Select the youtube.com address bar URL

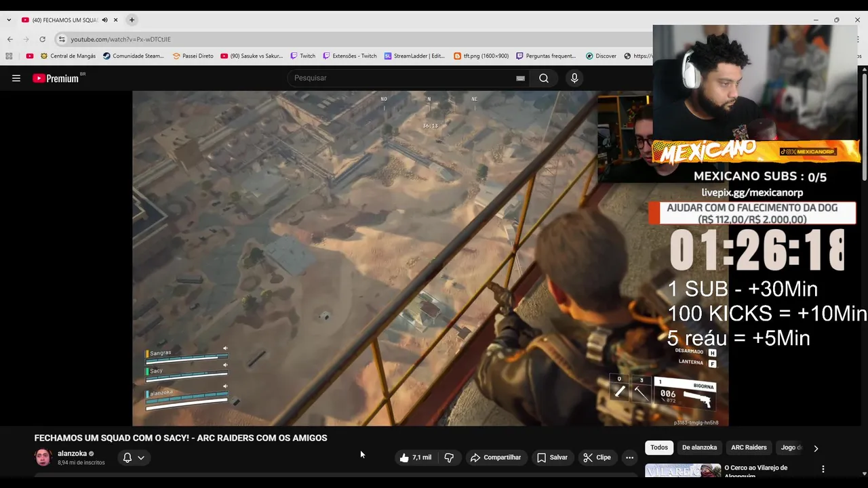(x=121, y=39)
